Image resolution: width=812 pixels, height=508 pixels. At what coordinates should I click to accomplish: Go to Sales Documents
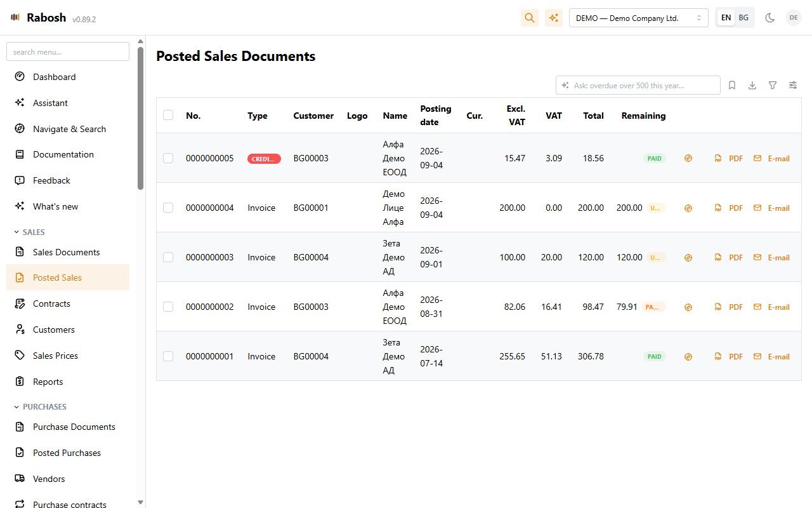[68, 252]
